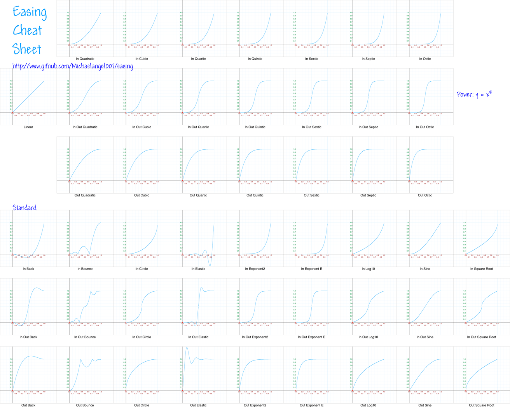The image size is (510, 420).
Task: Select the In Out Quintic graph
Action: click(x=255, y=97)
